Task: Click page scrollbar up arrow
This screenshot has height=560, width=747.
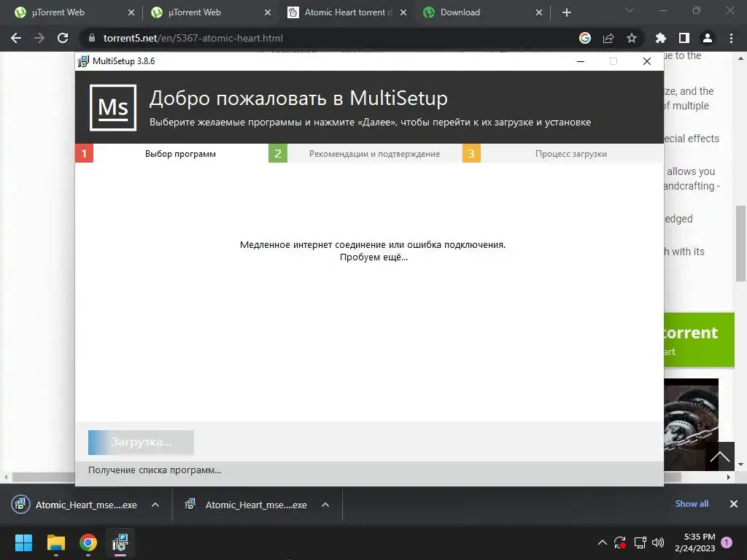Action: [740, 58]
